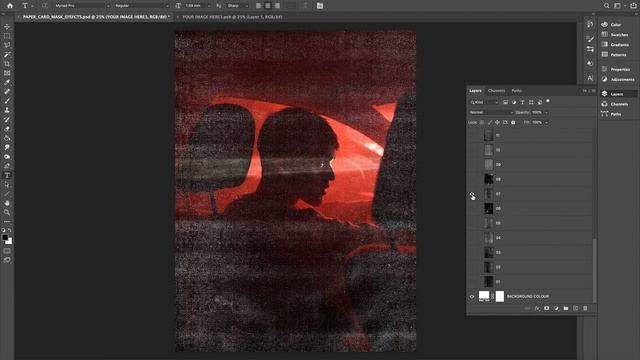Viewport: 640px width, 360px height.
Task: Create a new layer group
Action: [x=566, y=309]
